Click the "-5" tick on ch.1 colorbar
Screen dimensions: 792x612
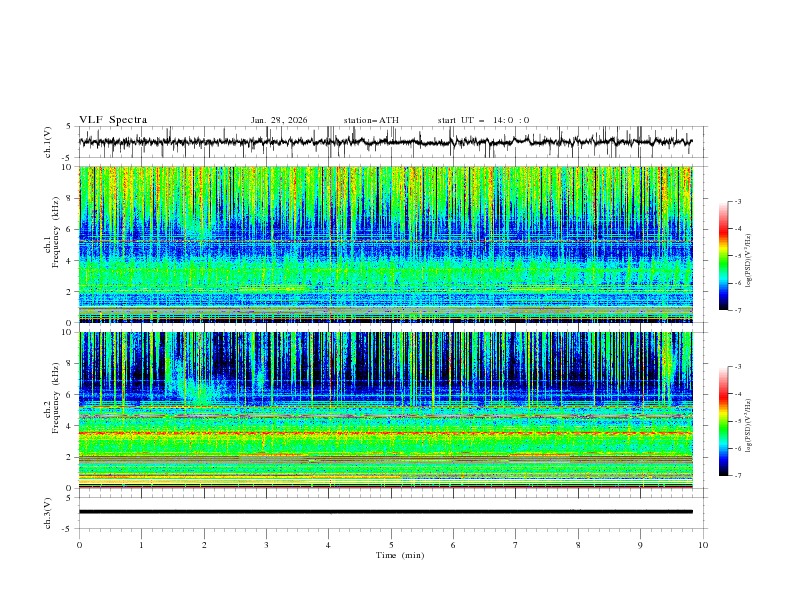pos(738,256)
